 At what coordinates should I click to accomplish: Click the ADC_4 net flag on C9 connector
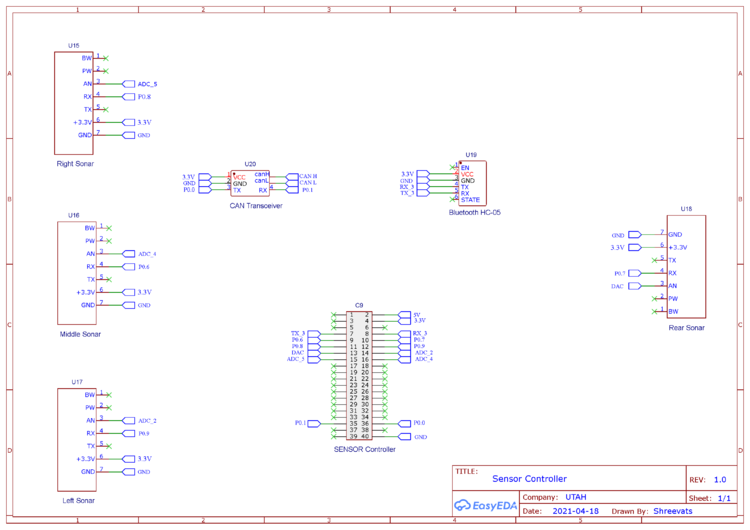click(x=405, y=360)
